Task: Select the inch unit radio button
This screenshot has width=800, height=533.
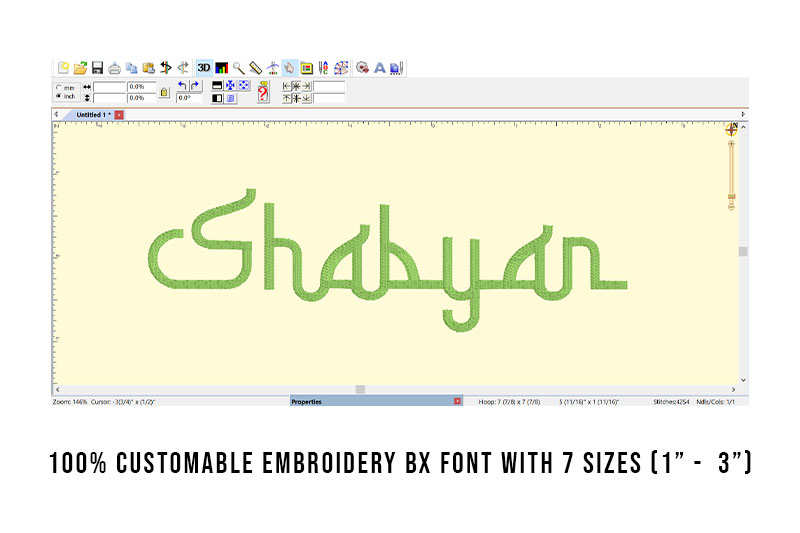Action: (59, 96)
